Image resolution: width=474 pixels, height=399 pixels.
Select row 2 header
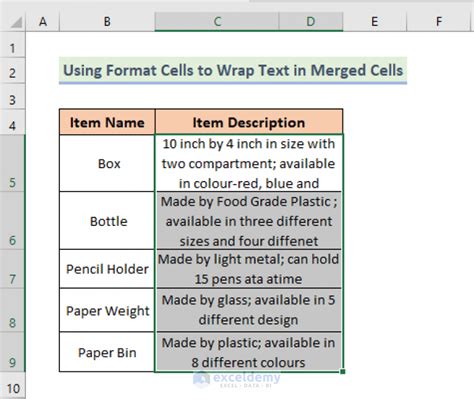click(x=12, y=70)
